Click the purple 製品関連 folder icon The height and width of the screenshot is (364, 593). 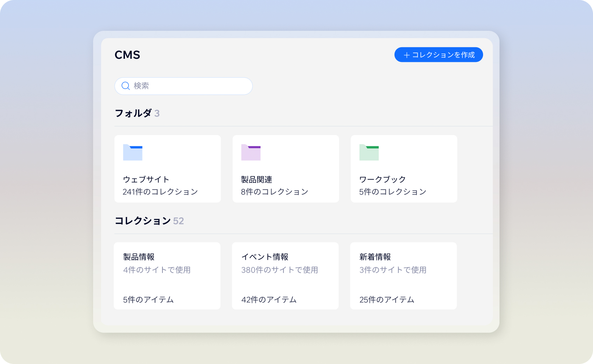pos(251,153)
